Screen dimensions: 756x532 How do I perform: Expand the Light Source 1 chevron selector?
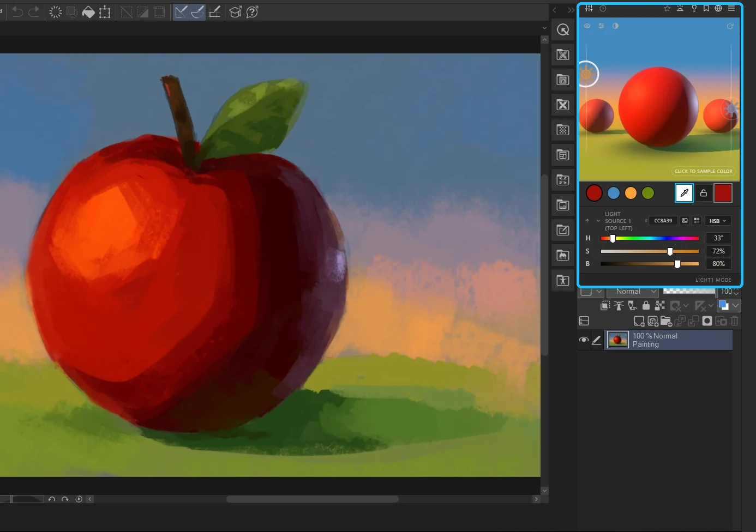[598, 221]
